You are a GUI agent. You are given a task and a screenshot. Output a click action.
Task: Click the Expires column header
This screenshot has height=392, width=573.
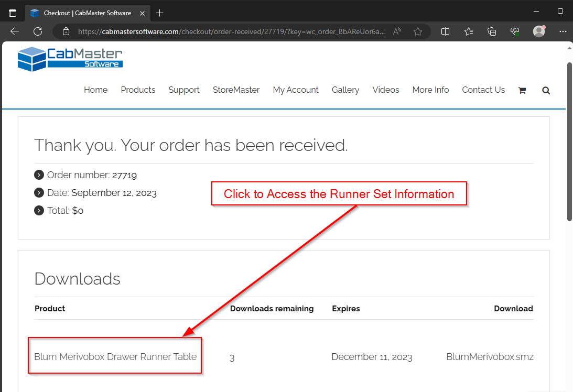(x=345, y=309)
